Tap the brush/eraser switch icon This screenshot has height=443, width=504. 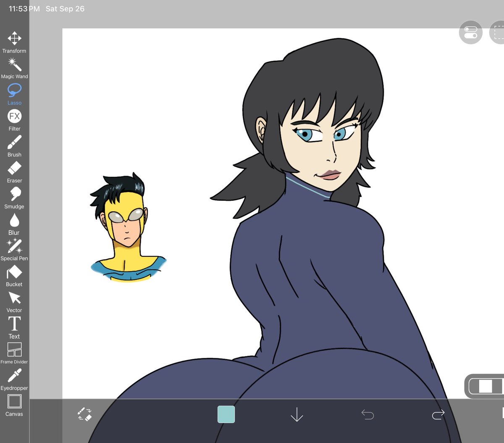[85, 414]
